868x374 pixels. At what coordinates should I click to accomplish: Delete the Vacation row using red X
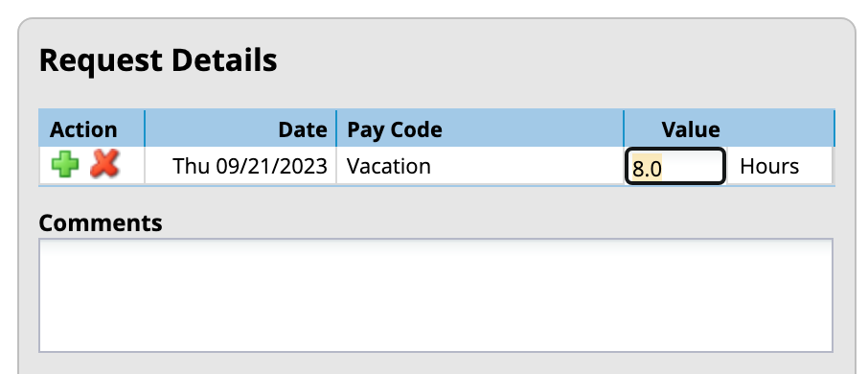(x=104, y=165)
